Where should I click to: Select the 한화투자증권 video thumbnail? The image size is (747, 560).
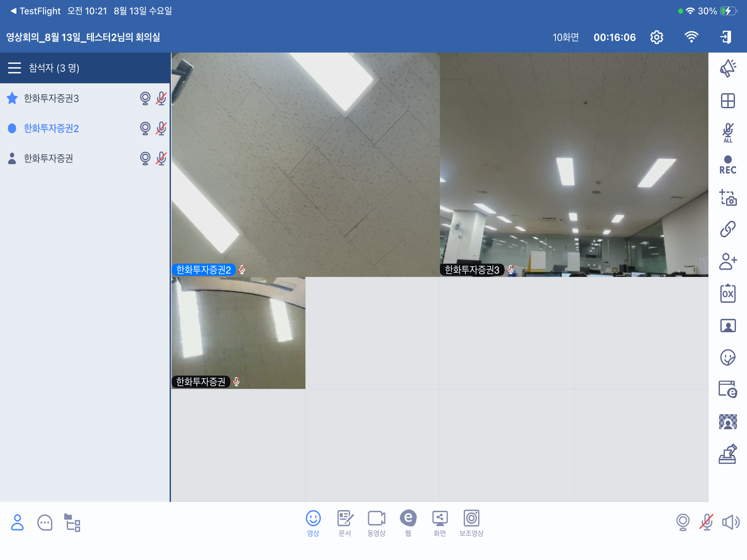coord(238,333)
